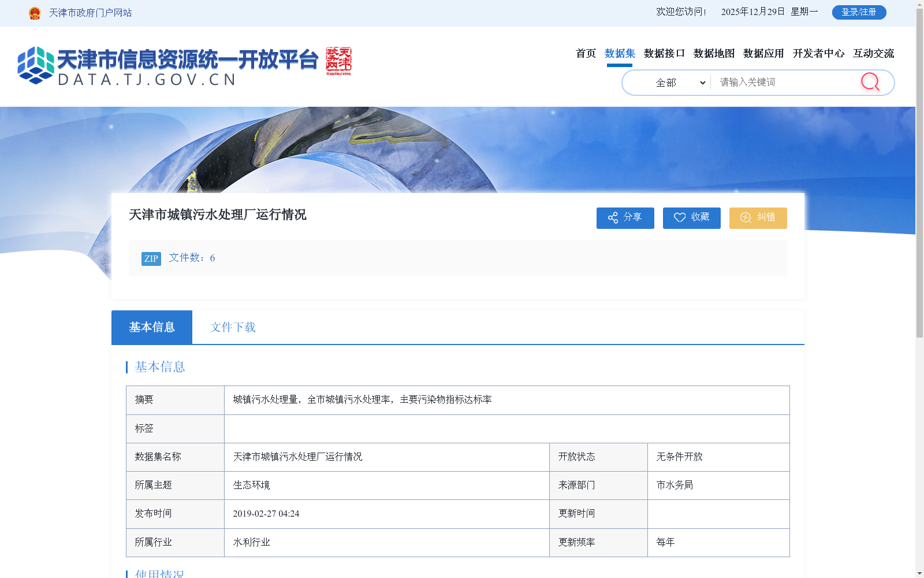Open the 天津市政府门户网站 link
The height and width of the screenshot is (578, 924).
tap(90, 13)
